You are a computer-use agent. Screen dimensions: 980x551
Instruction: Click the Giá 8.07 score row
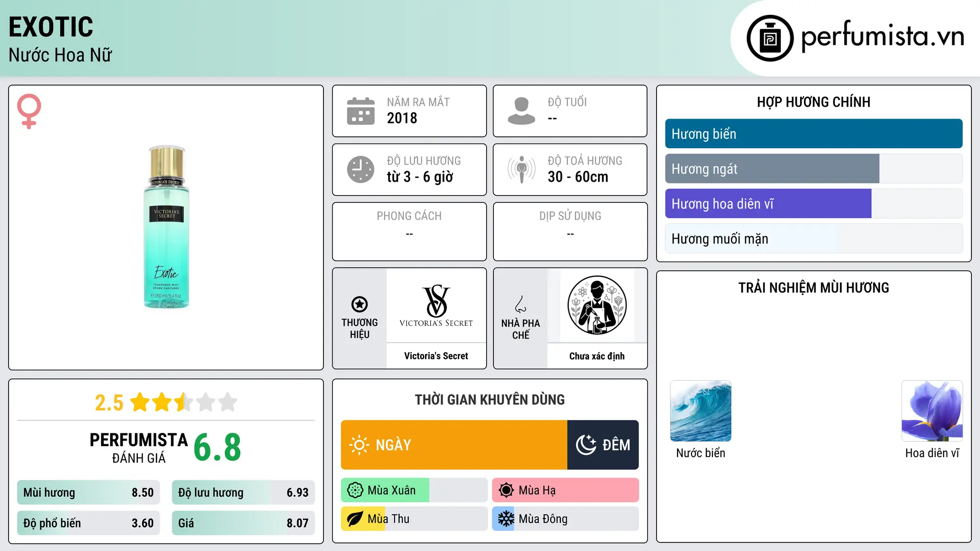tap(243, 523)
